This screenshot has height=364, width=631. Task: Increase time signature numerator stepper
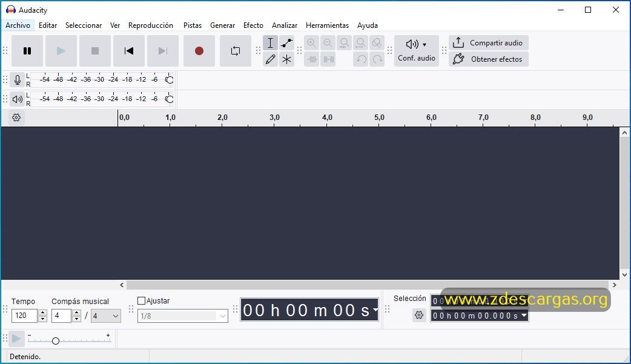[76, 313]
